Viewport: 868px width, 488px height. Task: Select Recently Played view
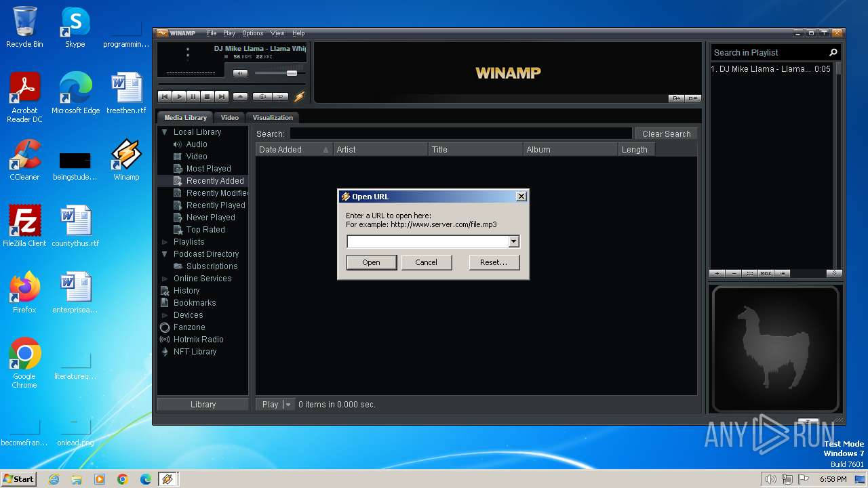click(x=216, y=205)
